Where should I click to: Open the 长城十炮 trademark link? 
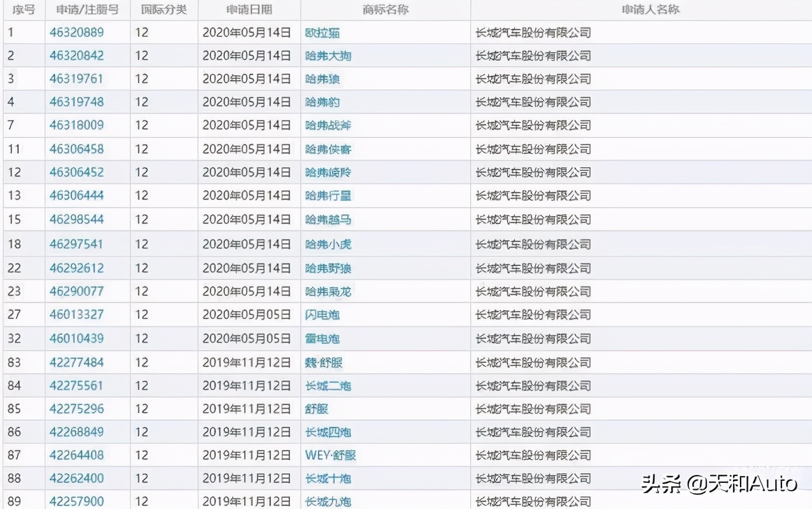pyautogui.click(x=328, y=478)
